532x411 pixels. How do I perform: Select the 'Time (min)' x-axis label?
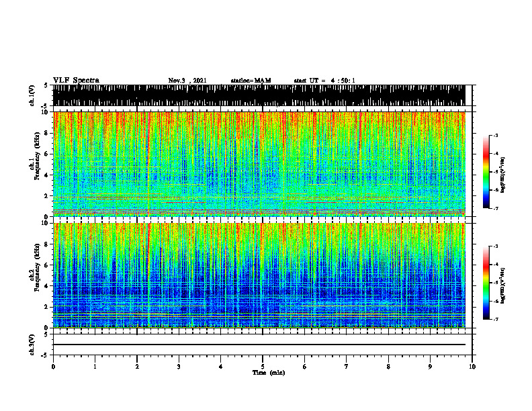(269, 373)
